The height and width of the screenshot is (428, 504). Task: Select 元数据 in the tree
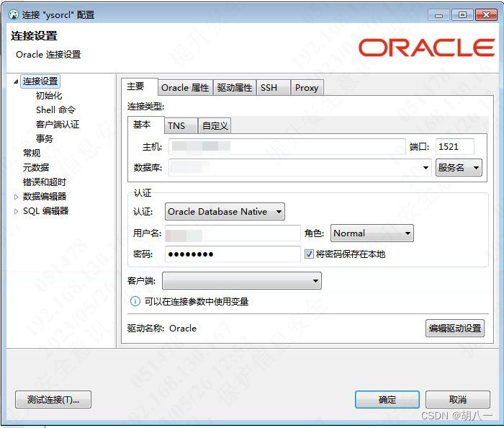(36, 168)
